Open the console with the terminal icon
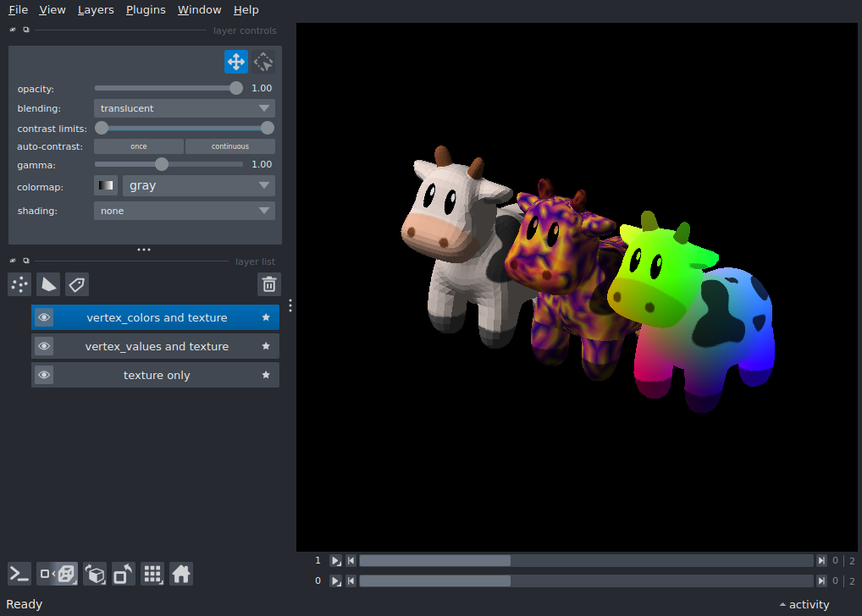862x616 pixels. [19, 574]
